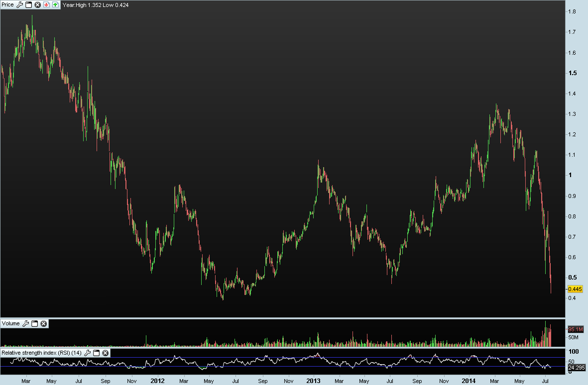588x385 pixels.
Task: Close the Volume indicator panel
Action: (x=43, y=324)
